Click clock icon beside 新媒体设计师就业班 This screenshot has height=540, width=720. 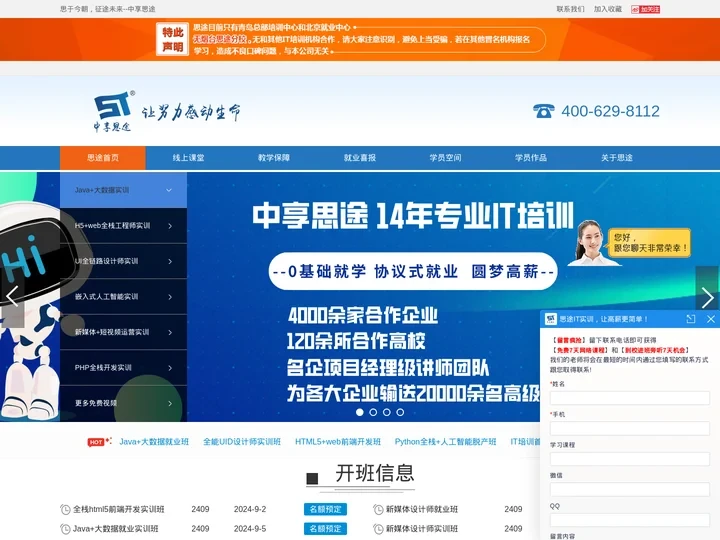click(378, 509)
